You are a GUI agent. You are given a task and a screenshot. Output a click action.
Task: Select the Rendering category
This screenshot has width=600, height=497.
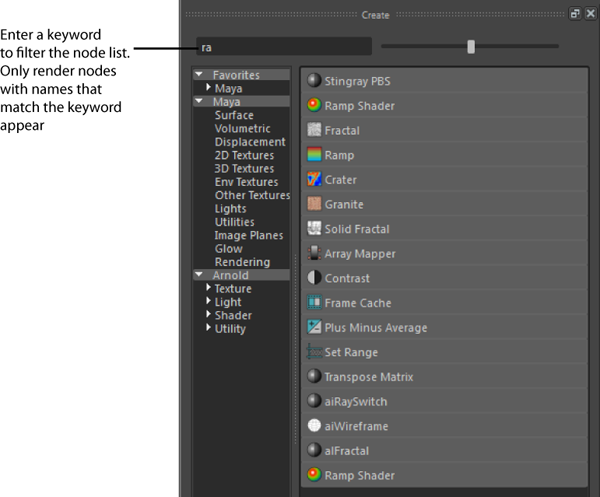[242, 262]
